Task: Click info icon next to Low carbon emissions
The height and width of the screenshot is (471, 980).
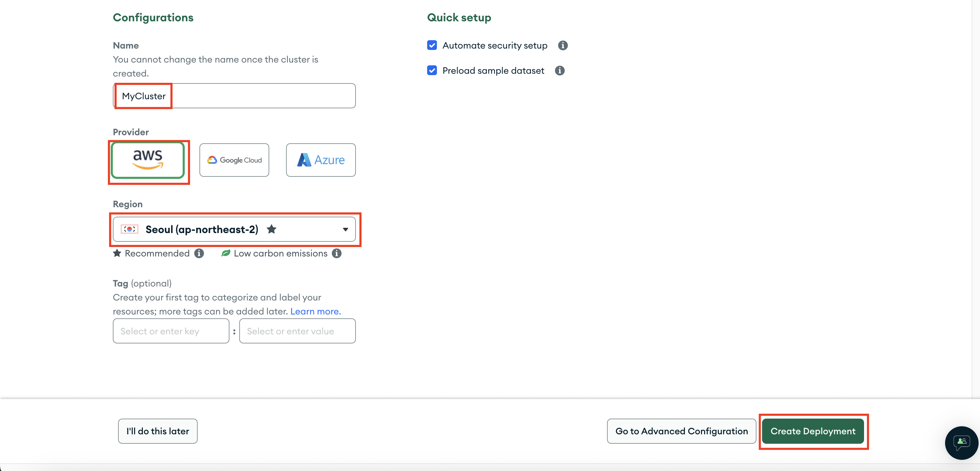Action: (x=336, y=253)
